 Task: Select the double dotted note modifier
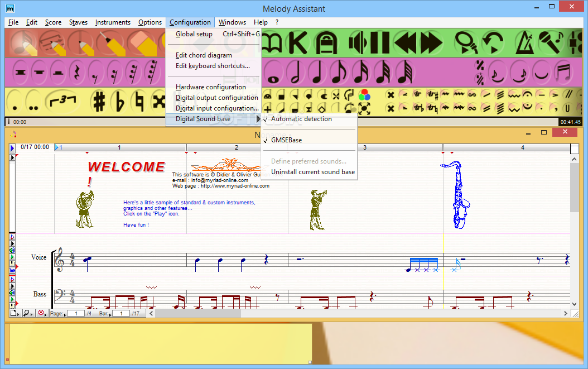point(33,102)
